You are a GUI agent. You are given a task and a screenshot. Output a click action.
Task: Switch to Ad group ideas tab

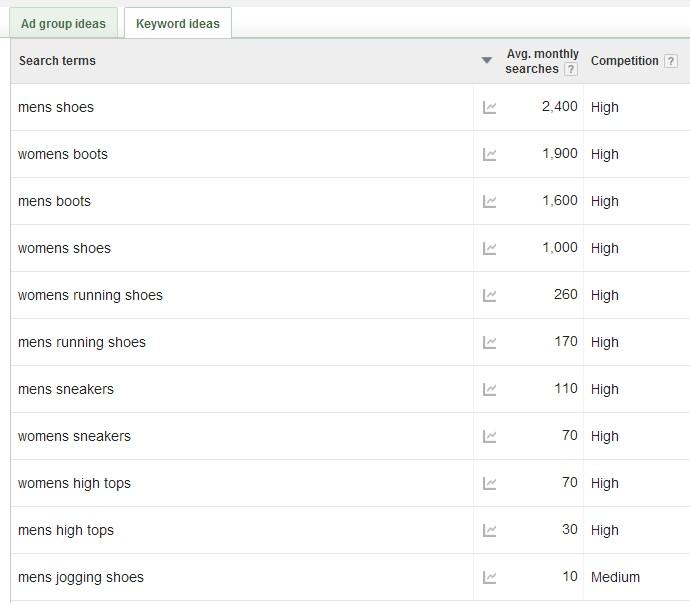[63, 24]
